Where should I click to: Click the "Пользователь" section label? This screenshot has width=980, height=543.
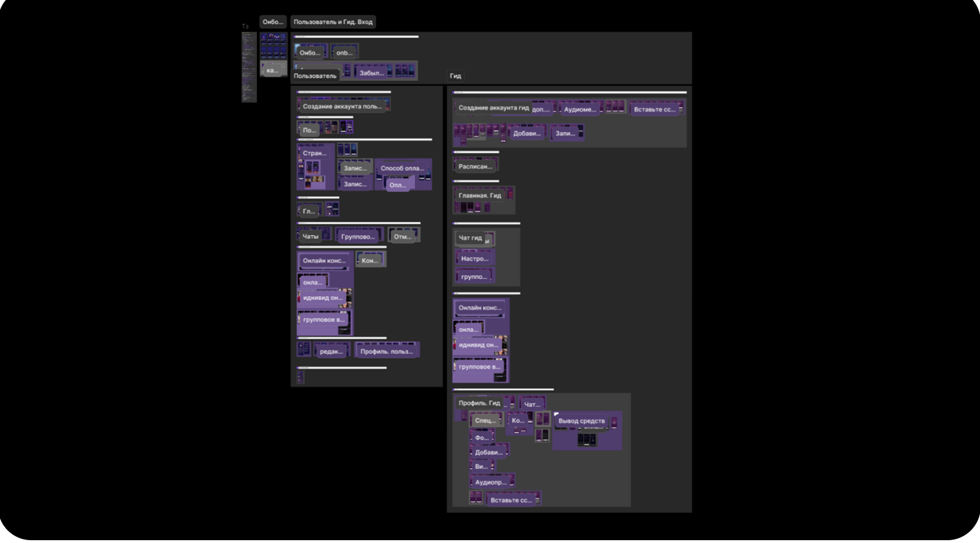point(315,76)
